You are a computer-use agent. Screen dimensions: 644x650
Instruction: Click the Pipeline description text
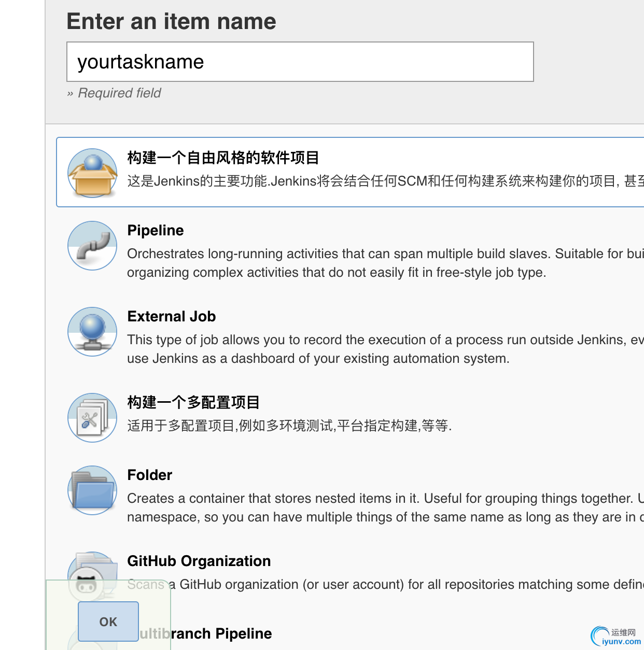386,263
